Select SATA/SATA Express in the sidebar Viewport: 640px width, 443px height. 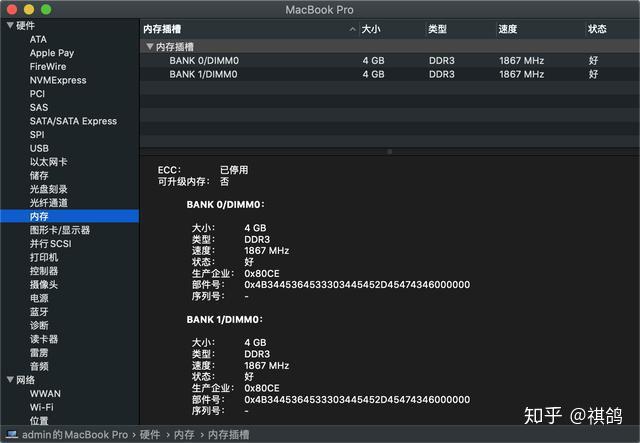[73, 121]
